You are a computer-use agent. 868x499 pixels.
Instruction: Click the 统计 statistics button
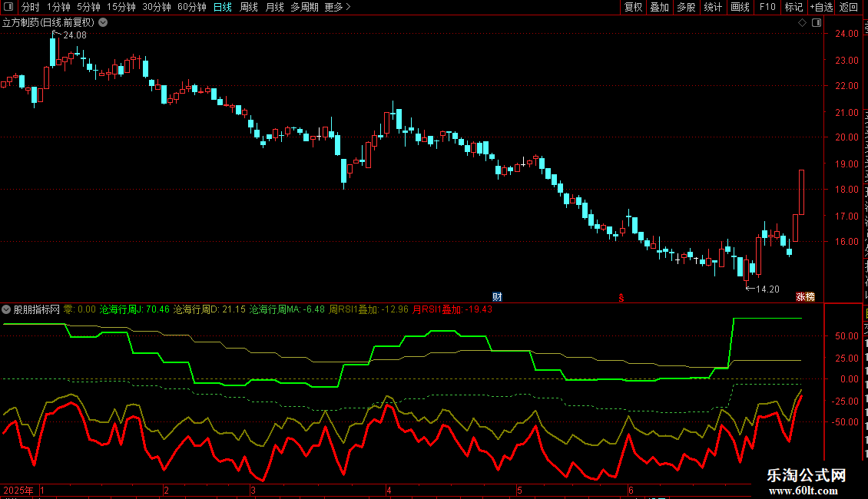point(712,7)
